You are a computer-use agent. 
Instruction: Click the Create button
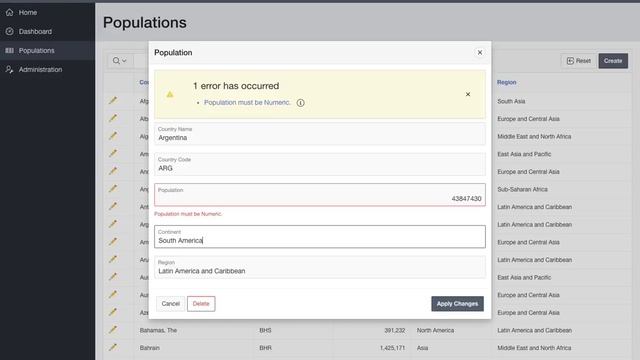click(613, 61)
